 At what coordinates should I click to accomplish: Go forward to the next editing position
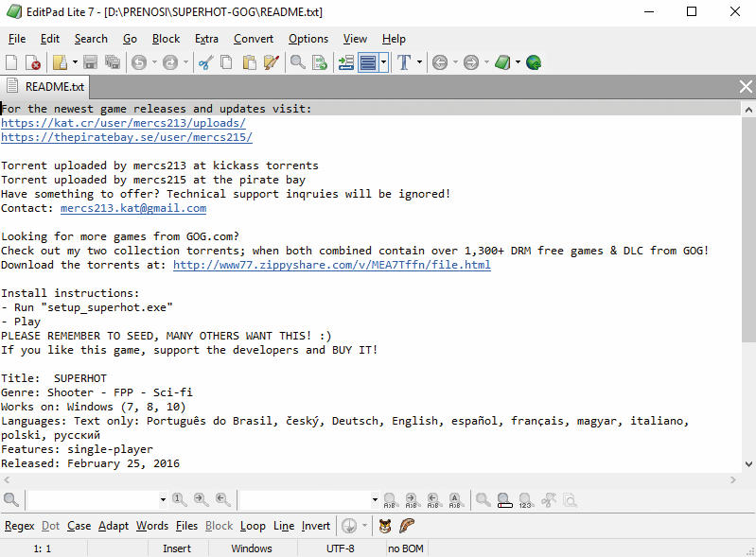tap(471, 62)
